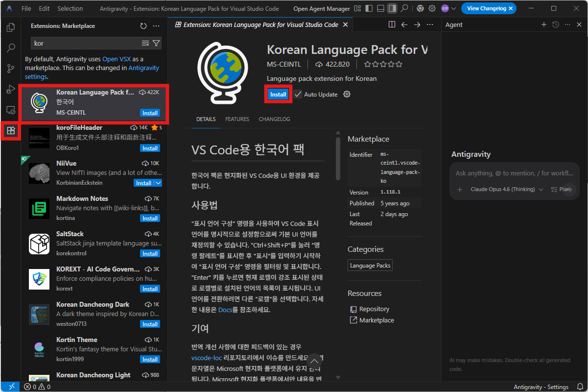Viewport: 588px width, 392px height.
Task: Open the File menu
Action: tap(26, 9)
